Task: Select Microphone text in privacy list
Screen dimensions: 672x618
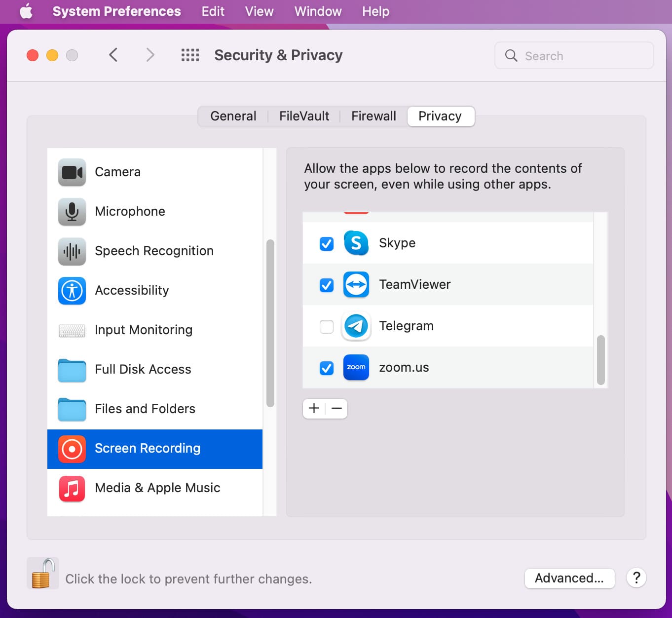Action: (x=130, y=211)
